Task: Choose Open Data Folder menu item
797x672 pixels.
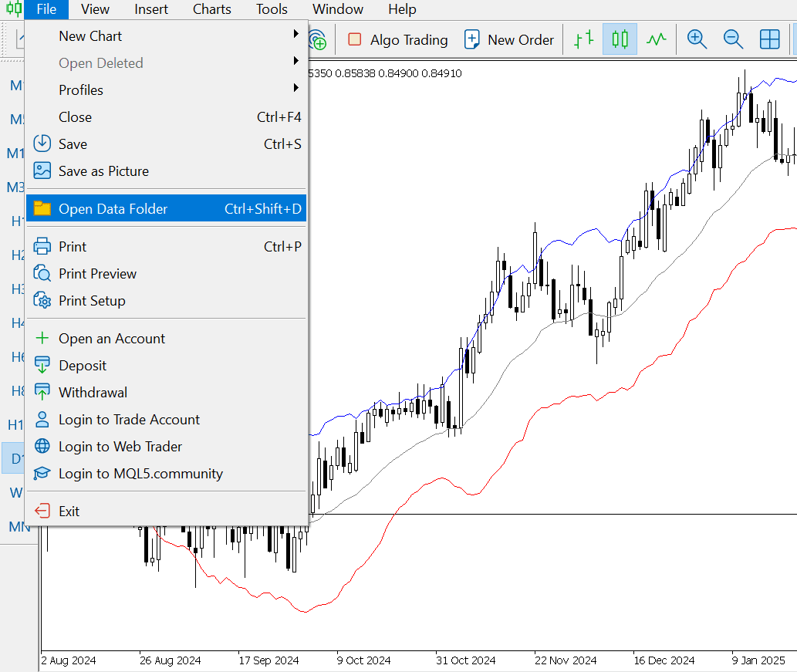Action: coord(167,208)
